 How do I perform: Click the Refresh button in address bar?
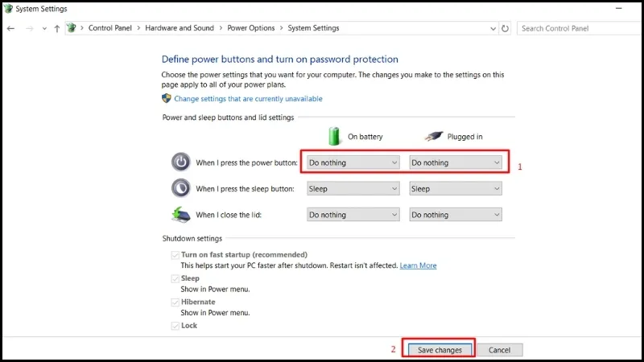[x=505, y=28]
